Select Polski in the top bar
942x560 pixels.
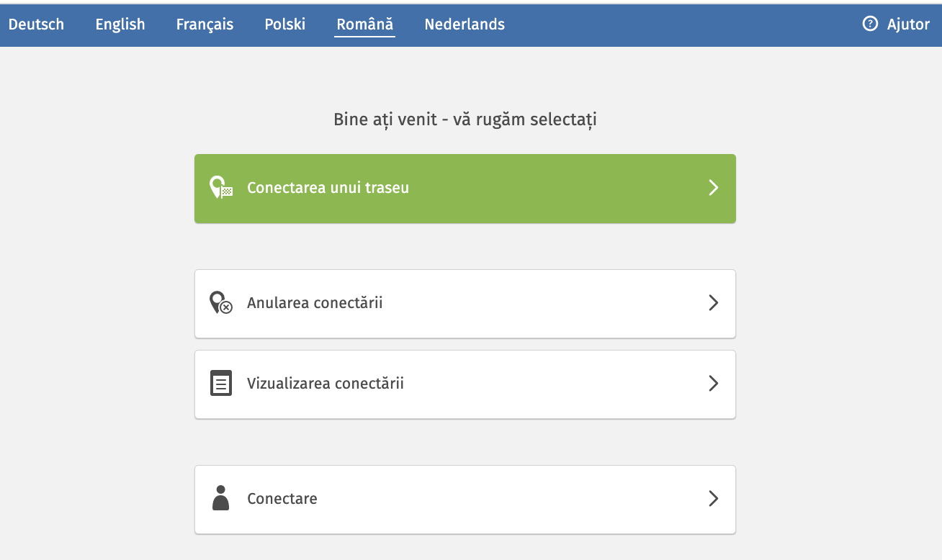point(284,24)
